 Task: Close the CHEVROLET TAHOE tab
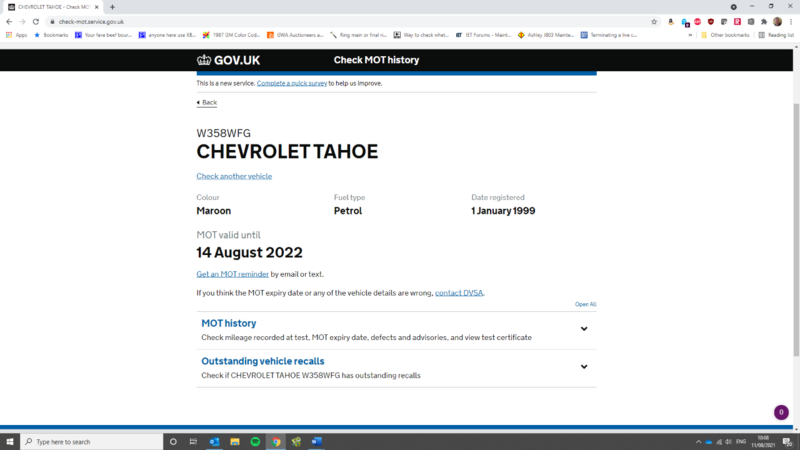pyautogui.click(x=96, y=7)
